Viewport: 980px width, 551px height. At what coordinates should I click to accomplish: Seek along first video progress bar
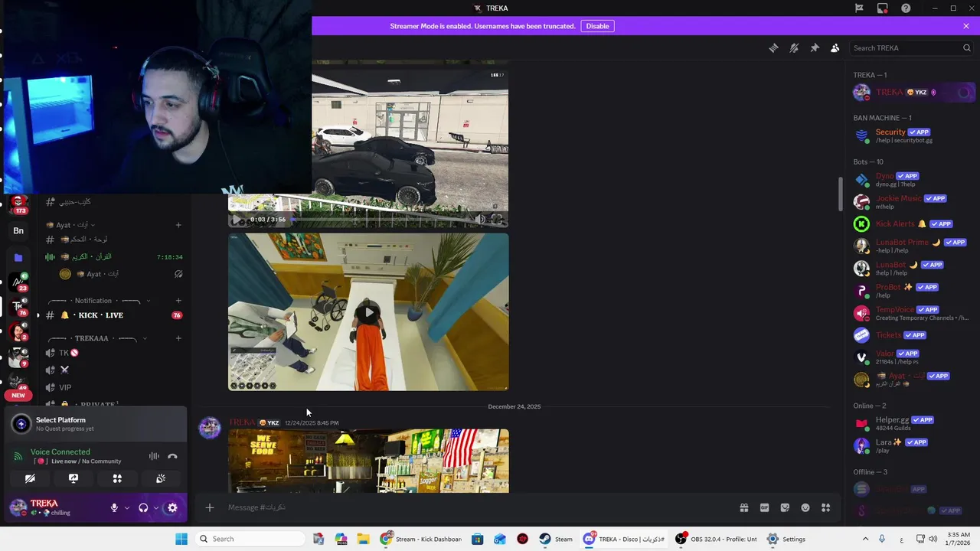point(380,220)
